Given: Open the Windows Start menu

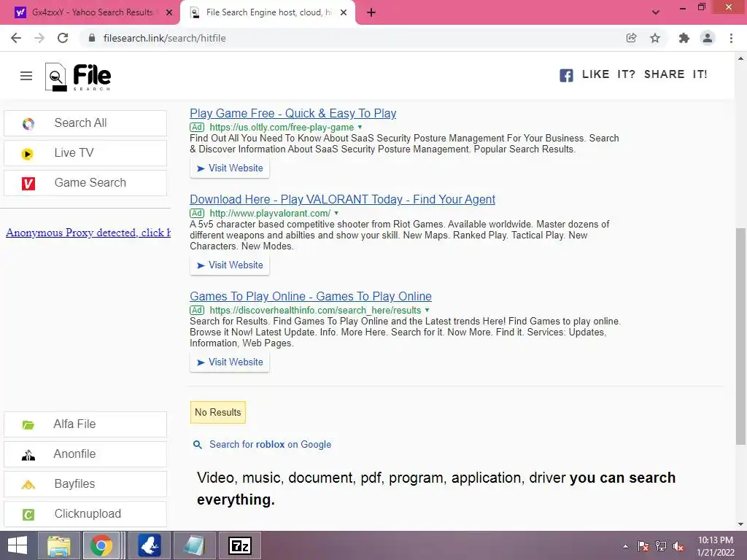Looking at the screenshot, I should [x=18, y=545].
